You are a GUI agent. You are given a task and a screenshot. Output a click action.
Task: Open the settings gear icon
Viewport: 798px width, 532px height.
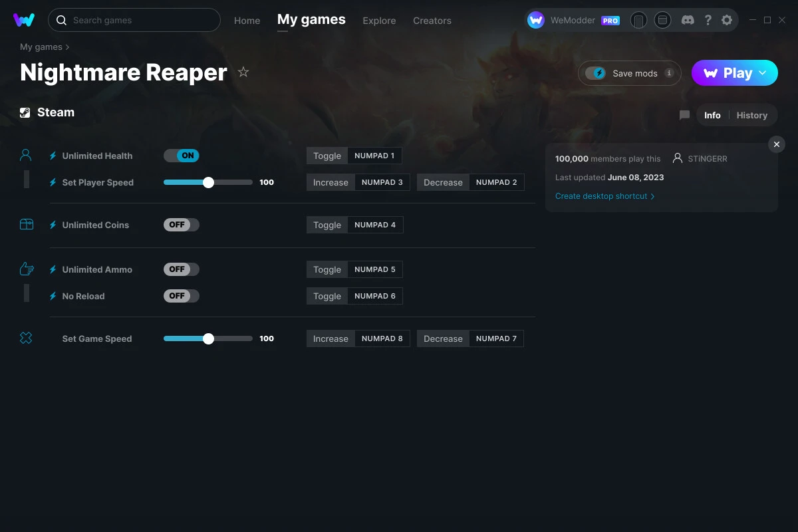click(x=727, y=20)
